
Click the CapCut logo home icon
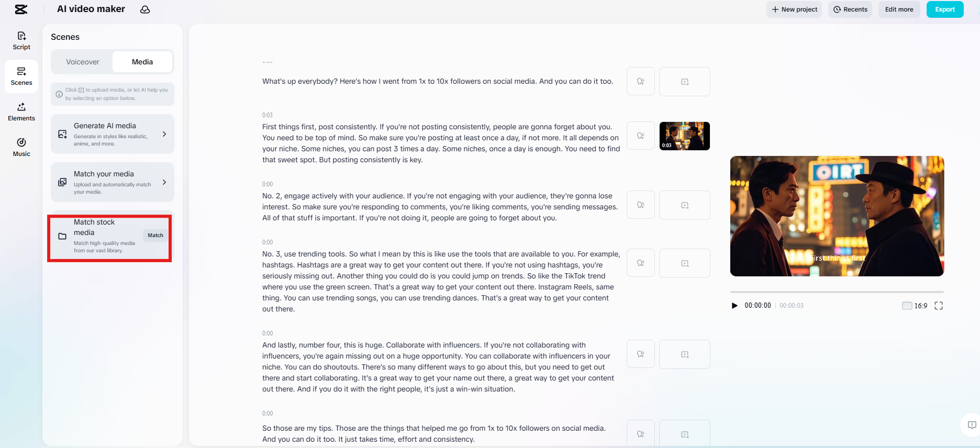click(x=21, y=9)
